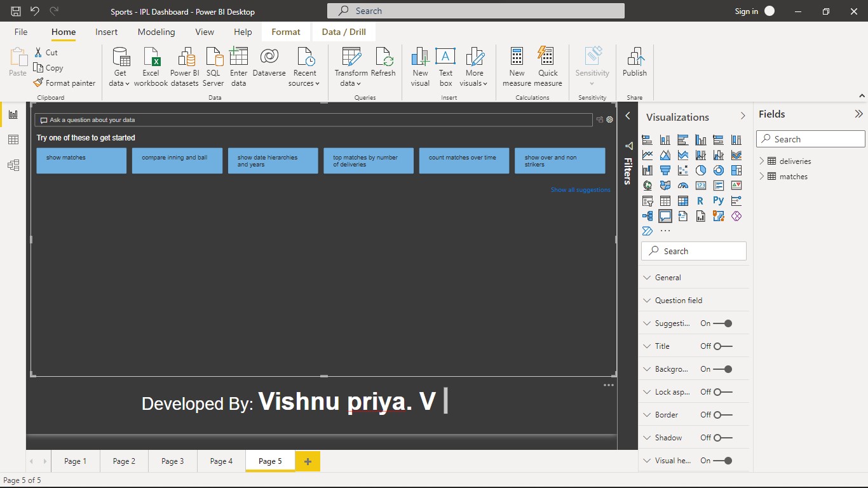This screenshot has height=488, width=868.
Task: Choose the KPI visual icon
Action: coord(736,186)
